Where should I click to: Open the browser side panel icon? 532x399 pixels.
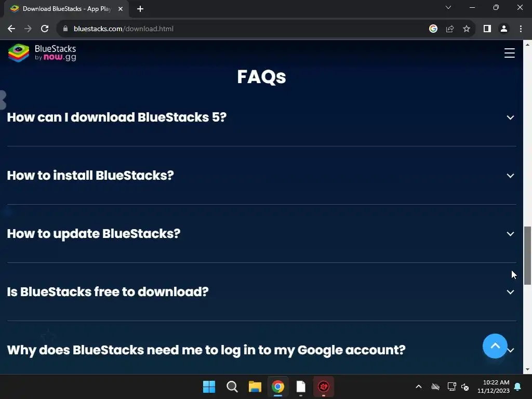pyautogui.click(x=487, y=29)
